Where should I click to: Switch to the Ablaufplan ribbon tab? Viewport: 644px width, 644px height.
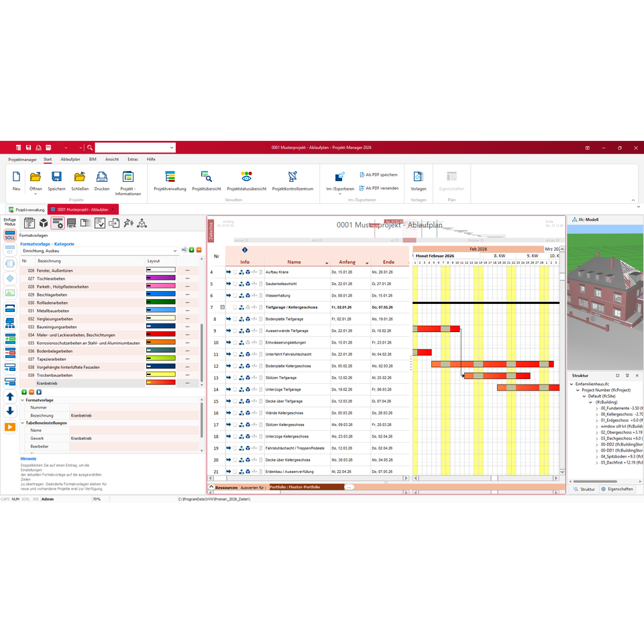coord(70,160)
